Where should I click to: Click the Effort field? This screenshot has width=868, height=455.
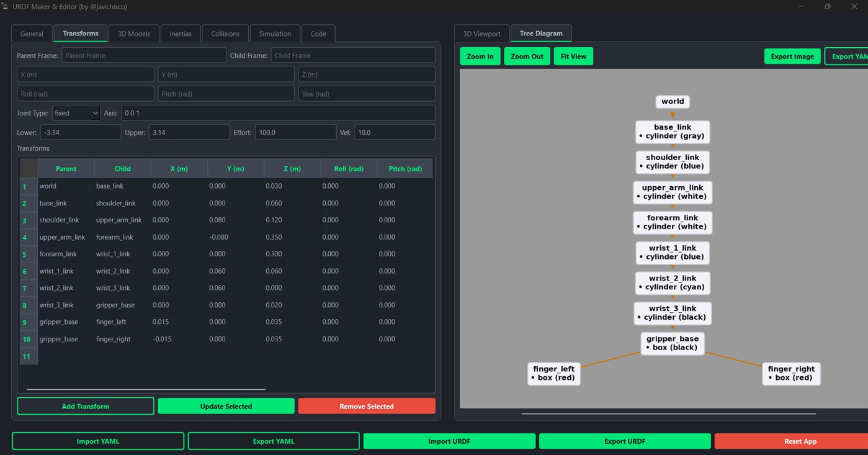pyautogui.click(x=295, y=132)
